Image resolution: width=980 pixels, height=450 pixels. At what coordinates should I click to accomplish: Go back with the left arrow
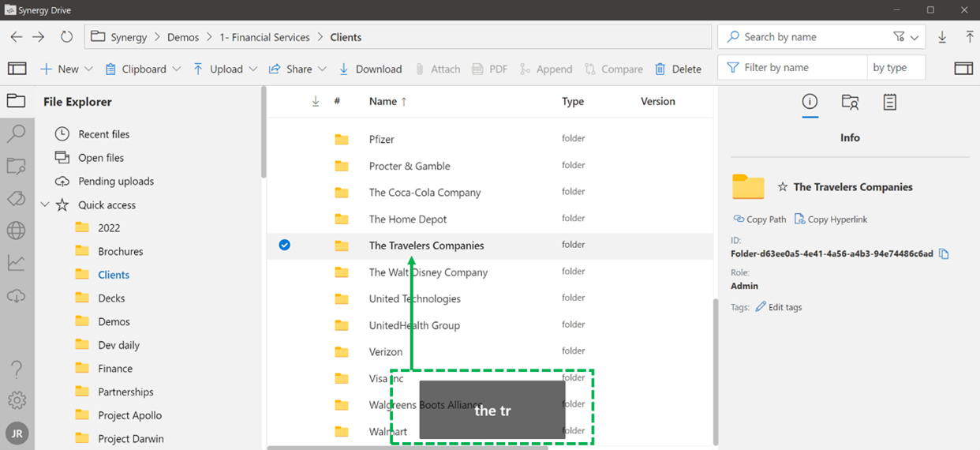[x=17, y=37]
